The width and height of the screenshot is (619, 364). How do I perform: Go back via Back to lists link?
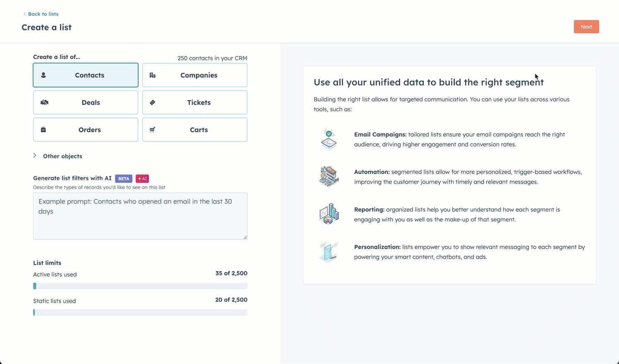pyautogui.click(x=43, y=14)
